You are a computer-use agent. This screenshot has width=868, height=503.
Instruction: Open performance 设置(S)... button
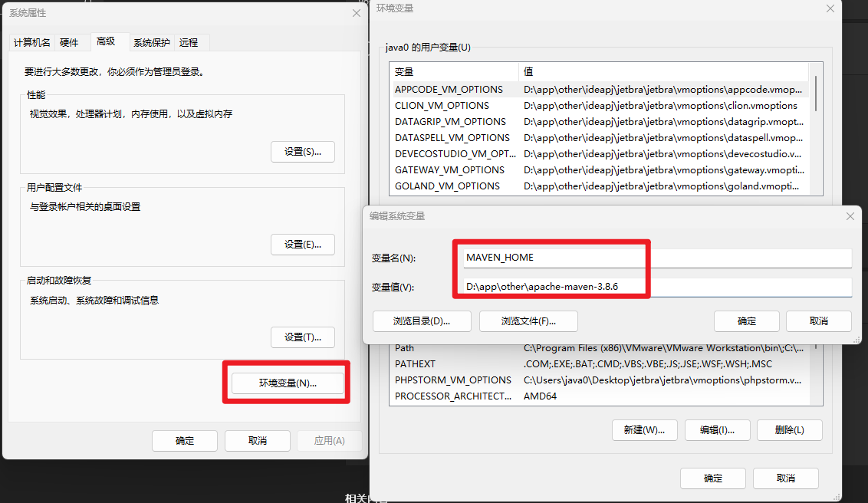click(x=302, y=152)
